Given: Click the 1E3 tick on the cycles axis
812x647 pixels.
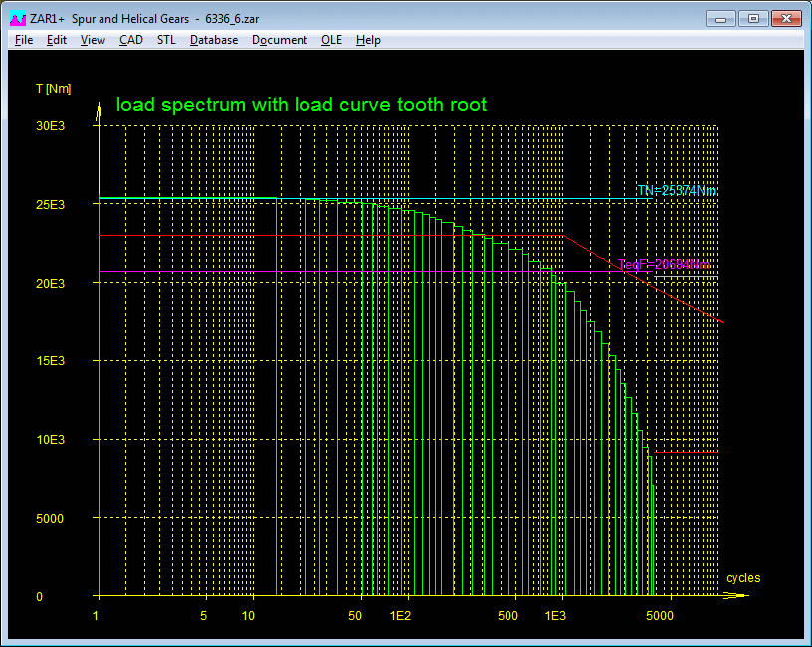Looking at the screenshot, I should 554,616.
